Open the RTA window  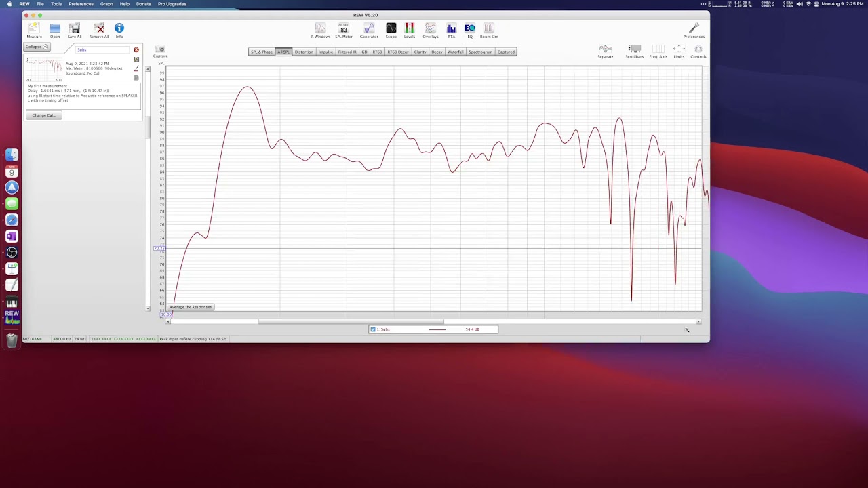(x=451, y=28)
